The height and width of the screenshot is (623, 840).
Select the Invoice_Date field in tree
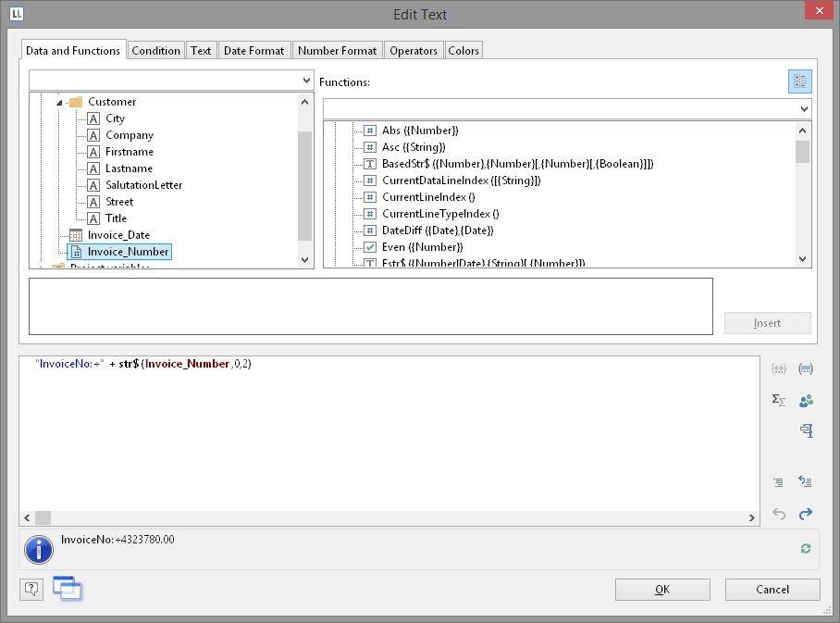(x=118, y=235)
